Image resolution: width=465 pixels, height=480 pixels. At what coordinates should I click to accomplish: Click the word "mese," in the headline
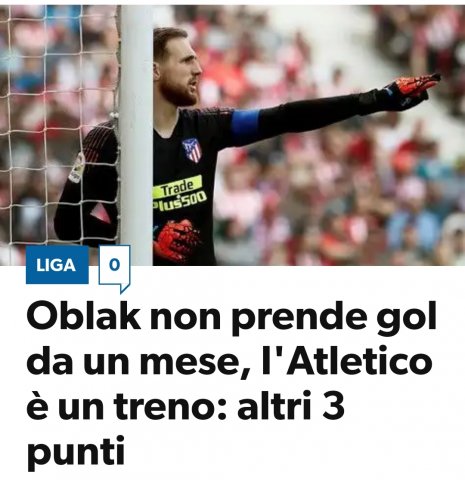(195, 363)
